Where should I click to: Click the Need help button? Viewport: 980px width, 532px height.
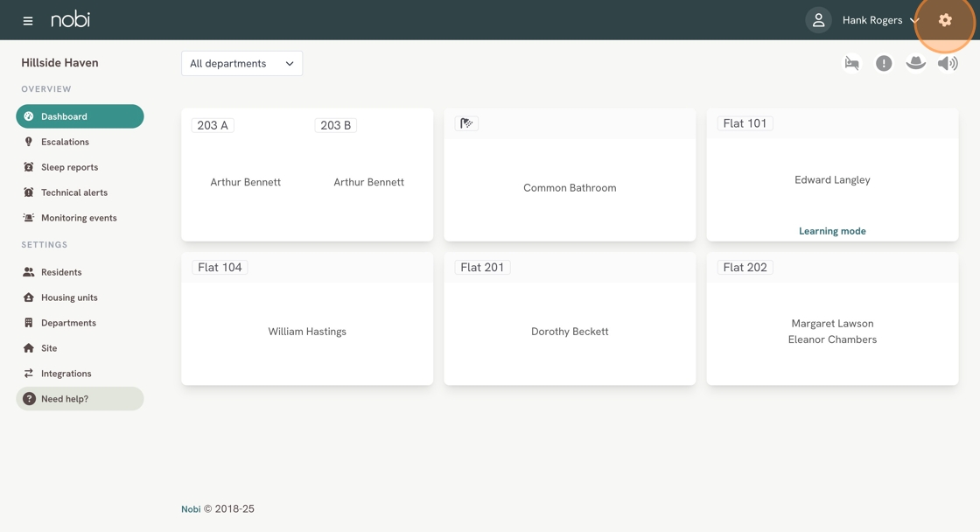point(80,398)
